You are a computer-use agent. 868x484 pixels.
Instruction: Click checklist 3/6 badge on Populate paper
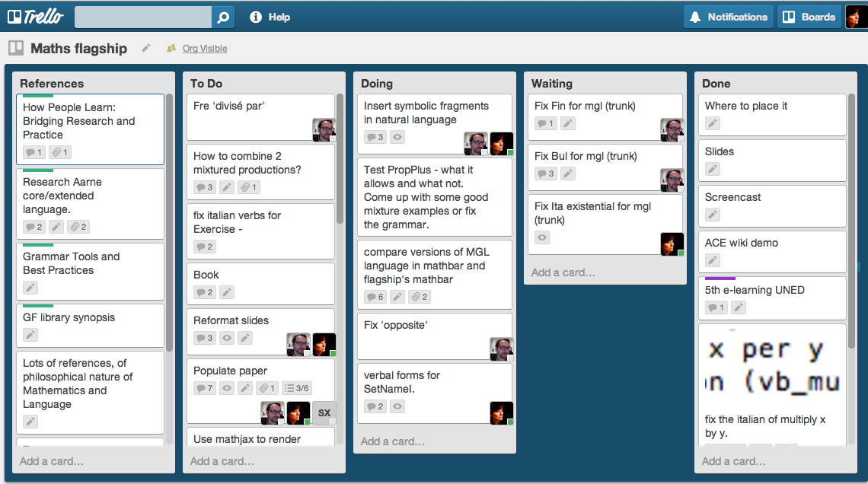296,388
